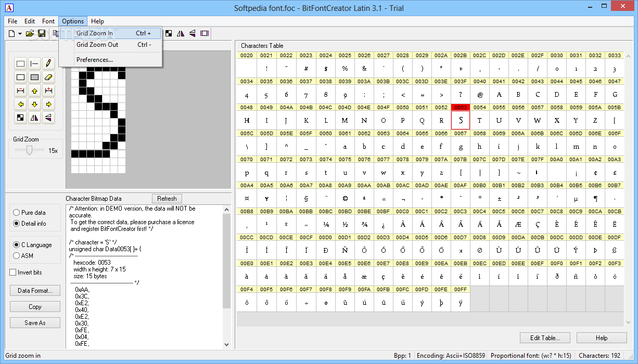
Task: Click the Copy button
Action: (35, 307)
